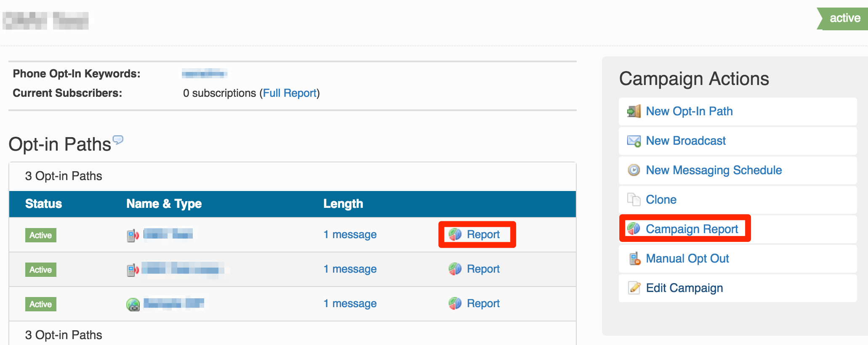Click pie chart icon in third row Report
The image size is (868, 345).
455,303
